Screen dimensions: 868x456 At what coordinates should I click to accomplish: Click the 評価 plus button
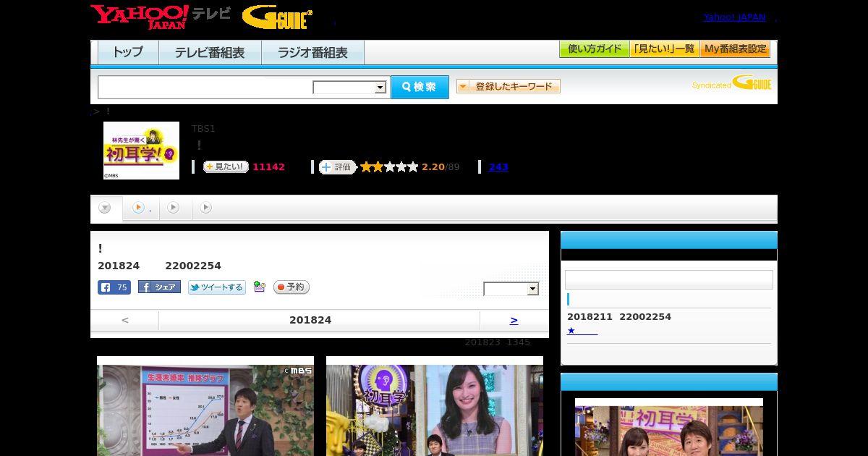point(338,167)
